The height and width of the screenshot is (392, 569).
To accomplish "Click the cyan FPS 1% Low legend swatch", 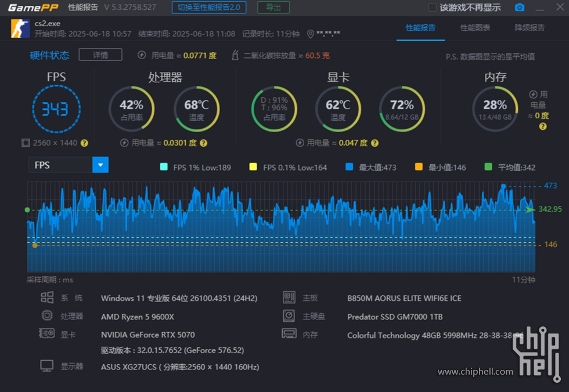I will coord(164,166).
